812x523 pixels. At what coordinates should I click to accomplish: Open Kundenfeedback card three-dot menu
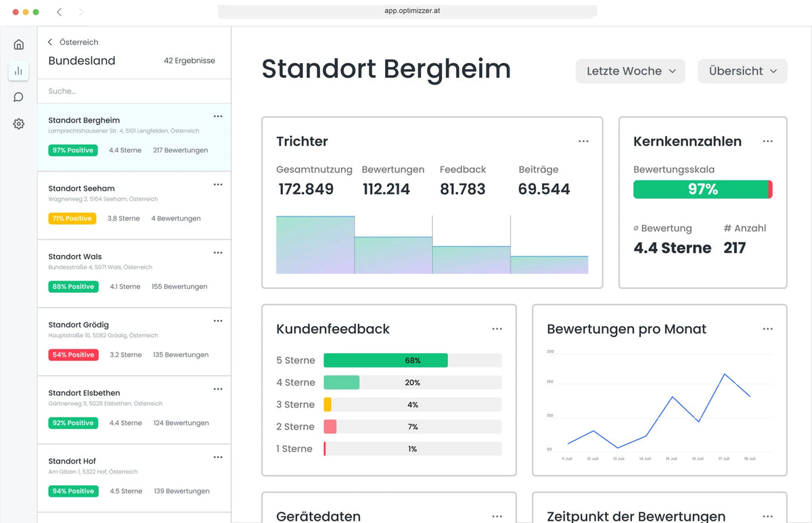click(x=497, y=329)
